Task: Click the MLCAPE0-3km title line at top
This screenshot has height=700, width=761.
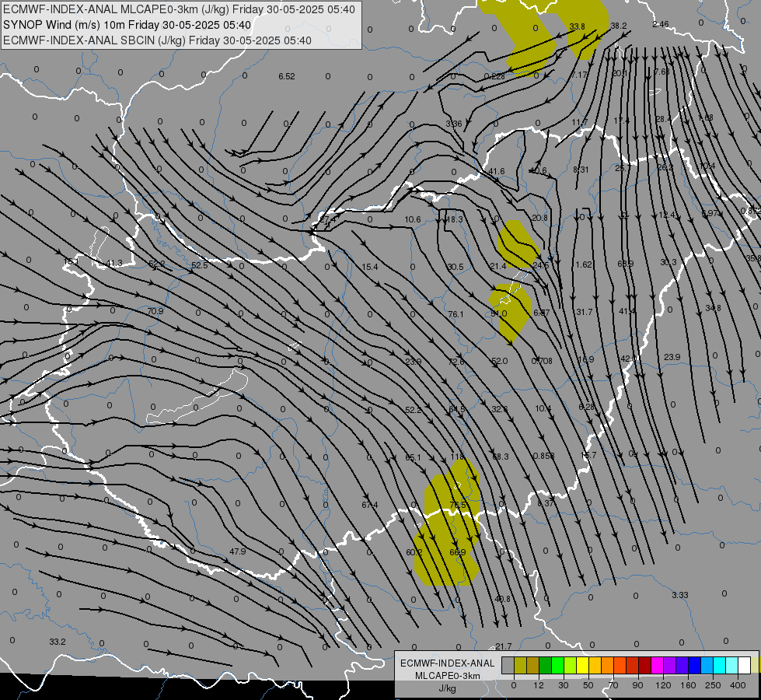Action: pyautogui.click(x=179, y=9)
